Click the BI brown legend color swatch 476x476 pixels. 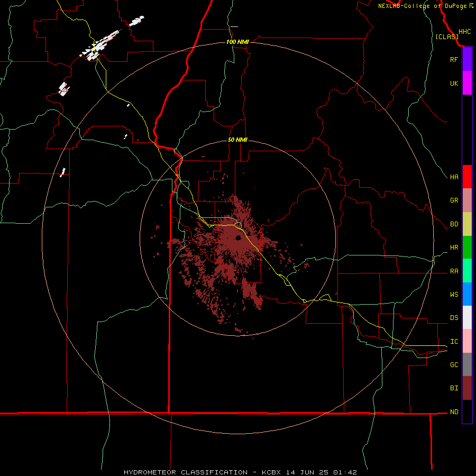pos(467,388)
